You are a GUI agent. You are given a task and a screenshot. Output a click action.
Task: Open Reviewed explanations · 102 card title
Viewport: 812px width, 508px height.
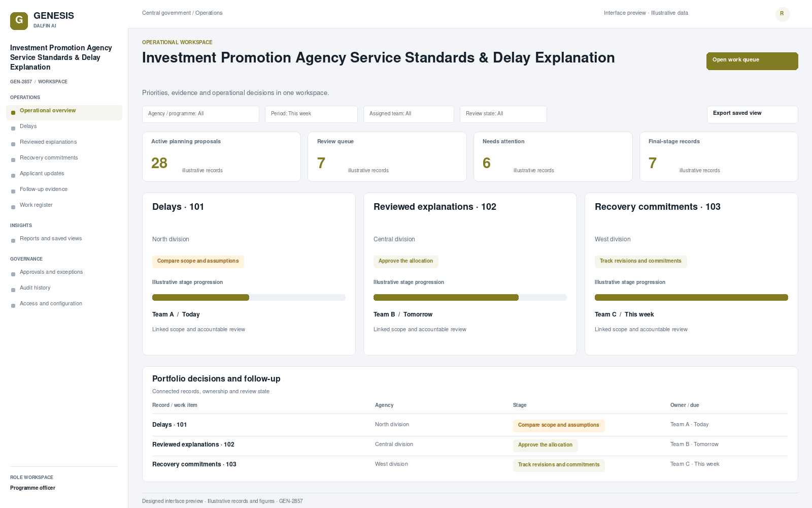[435, 207]
